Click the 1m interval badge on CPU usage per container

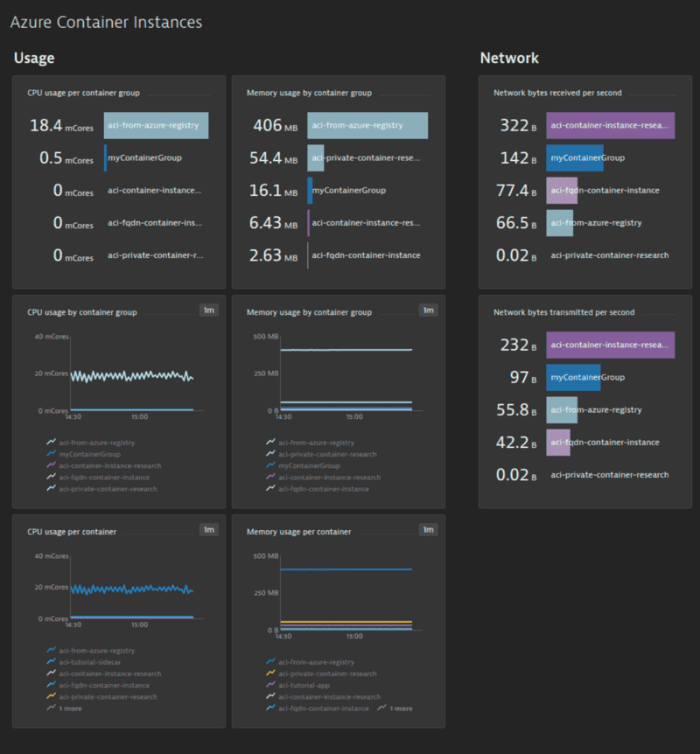pyautogui.click(x=209, y=529)
